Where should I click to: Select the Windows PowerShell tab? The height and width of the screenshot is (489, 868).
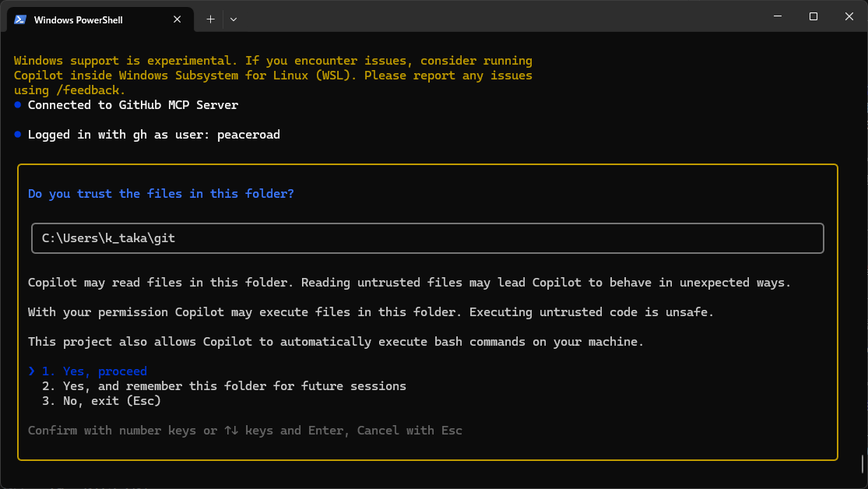pos(100,19)
